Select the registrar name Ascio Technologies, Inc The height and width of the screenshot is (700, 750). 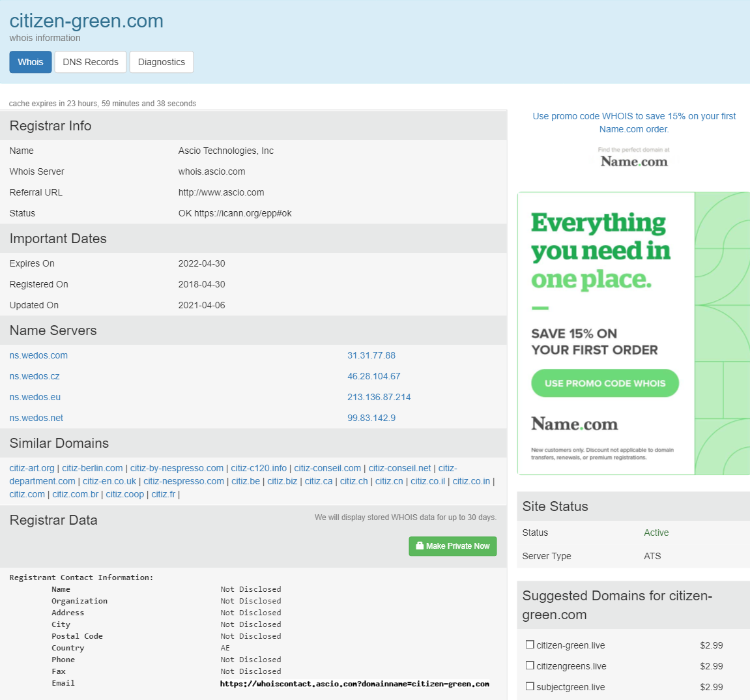(x=225, y=151)
